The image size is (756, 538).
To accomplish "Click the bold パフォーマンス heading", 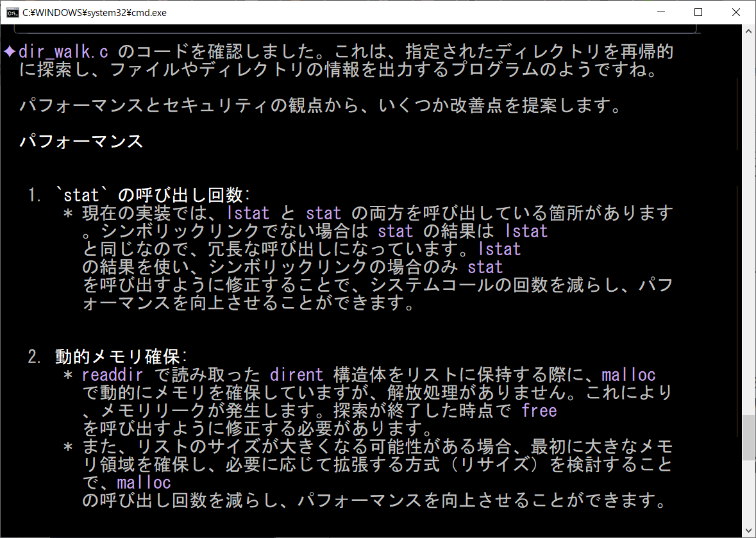I will [81, 141].
